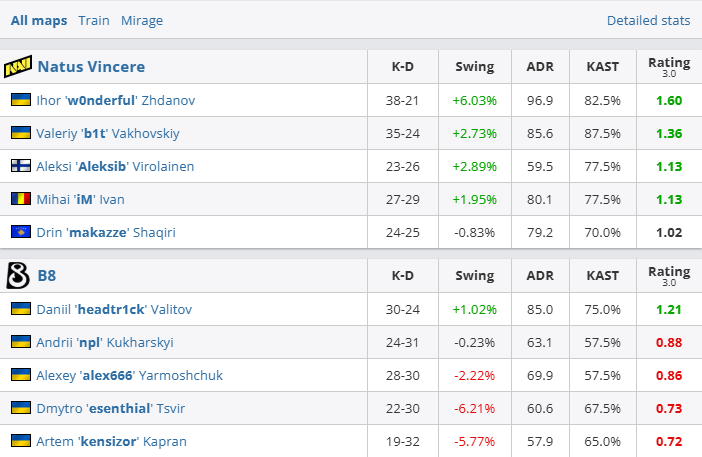Switch to the All maps tab
702x457 pixels.
click(39, 20)
